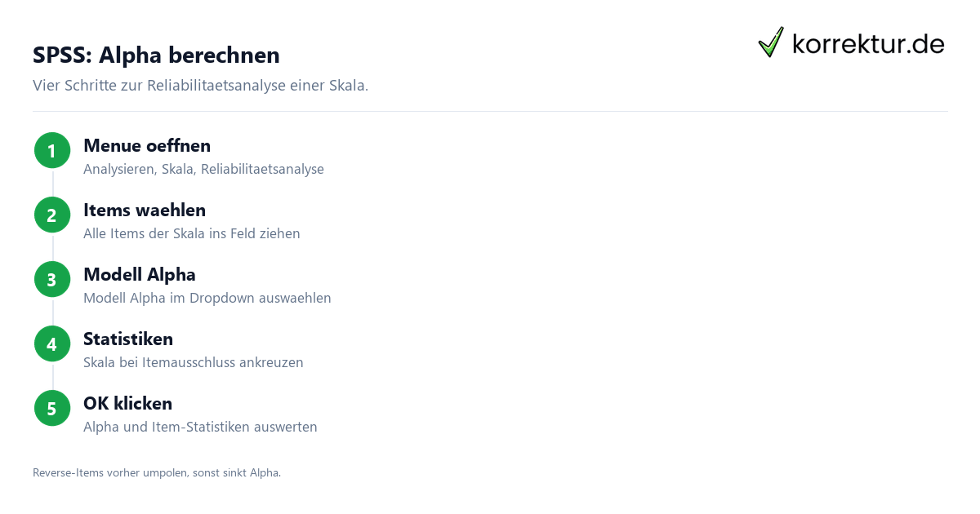Click the green checkmark logo icon
980x514 pixels.
point(771,42)
